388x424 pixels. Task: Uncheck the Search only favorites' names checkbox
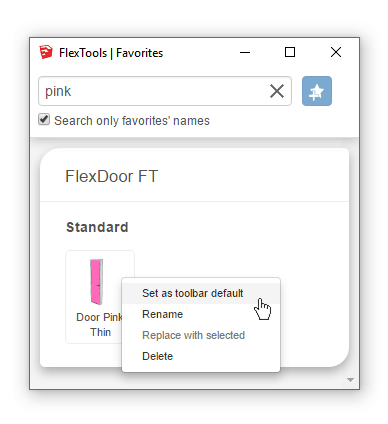click(x=44, y=120)
